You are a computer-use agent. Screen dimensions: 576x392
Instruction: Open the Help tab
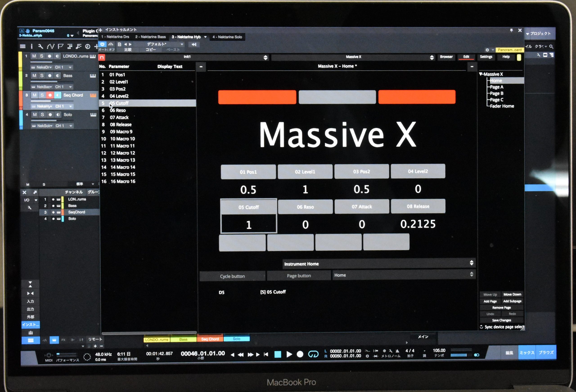506,57
